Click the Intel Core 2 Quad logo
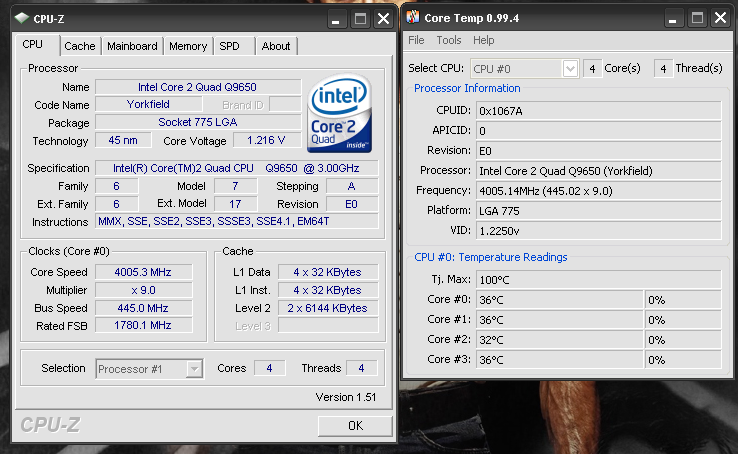Viewport: 738px width, 454px height. [x=339, y=113]
